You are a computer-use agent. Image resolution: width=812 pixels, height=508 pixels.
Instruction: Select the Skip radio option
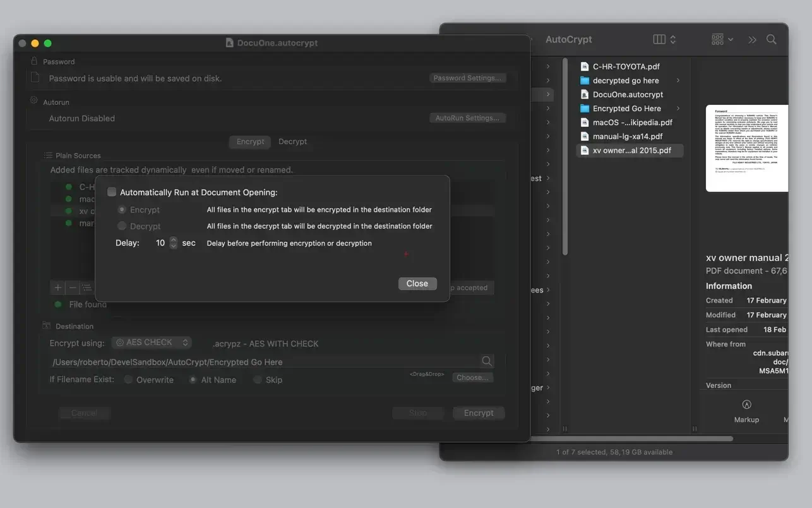257,380
